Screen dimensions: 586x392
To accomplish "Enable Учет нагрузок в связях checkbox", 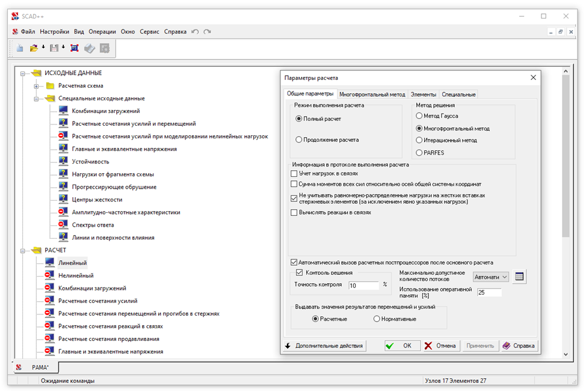I will click(x=294, y=174).
